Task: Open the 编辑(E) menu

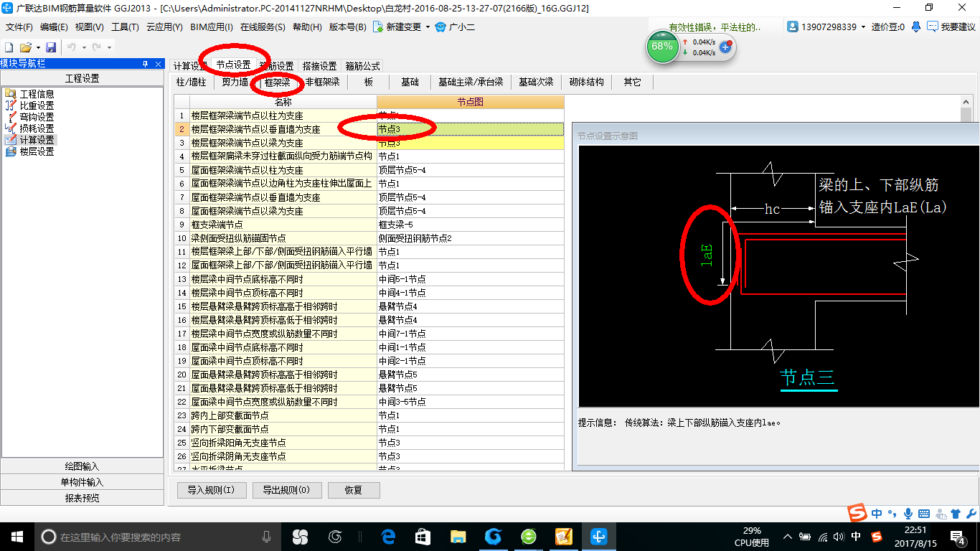Action: 54,27
